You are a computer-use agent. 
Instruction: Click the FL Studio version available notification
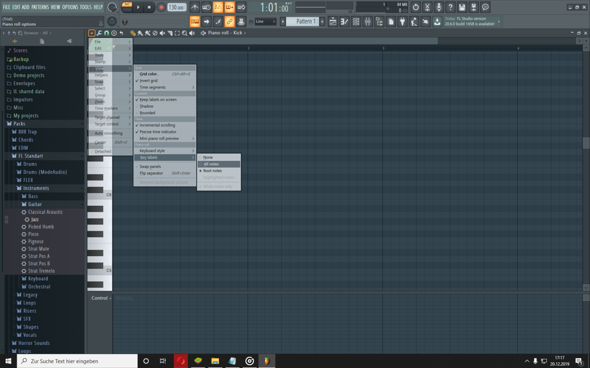(x=472, y=21)
